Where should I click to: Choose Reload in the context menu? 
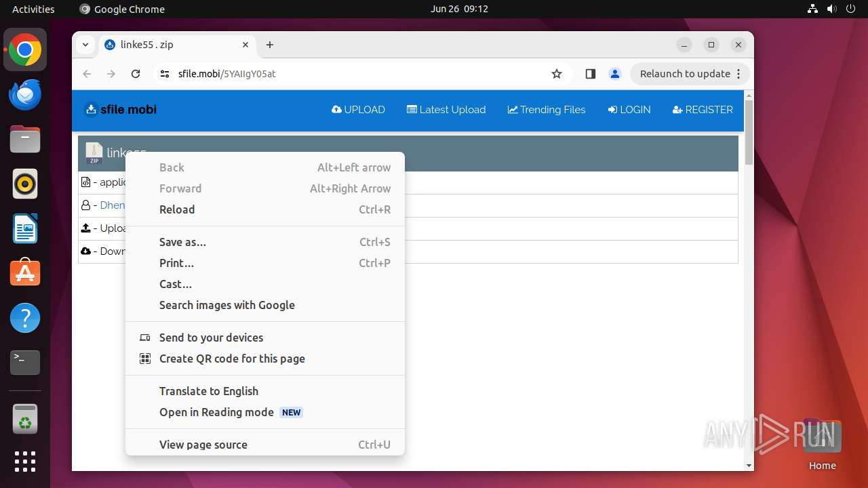[265, 209]
